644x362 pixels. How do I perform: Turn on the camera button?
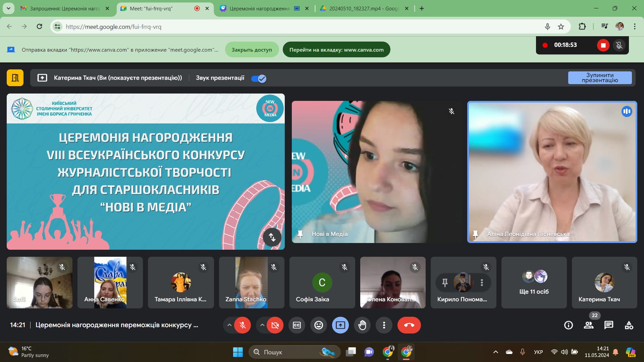pyautogui.click(x=275, y=325)
